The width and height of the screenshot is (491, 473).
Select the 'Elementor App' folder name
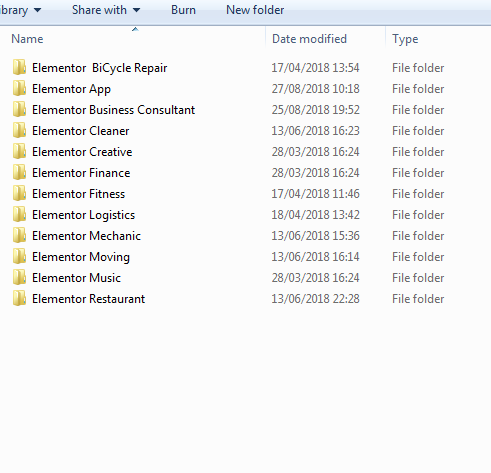[x=71, y=89]
